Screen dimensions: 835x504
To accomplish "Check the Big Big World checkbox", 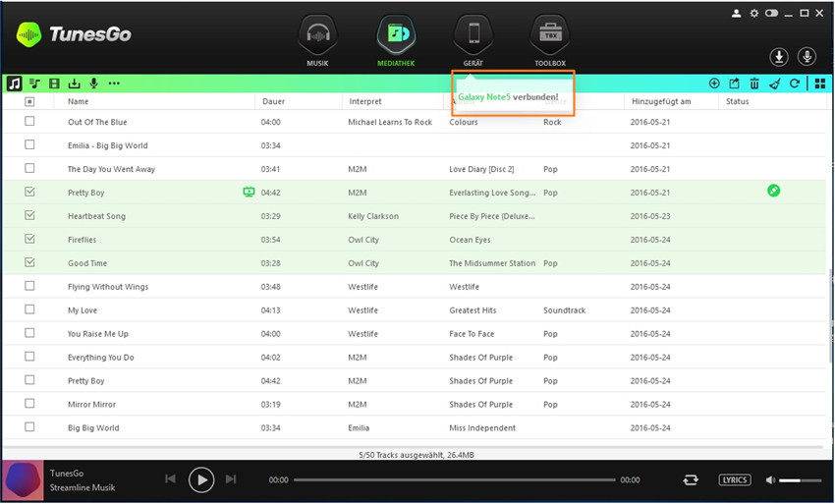I will pyautogui.click(x=29, y=426).
